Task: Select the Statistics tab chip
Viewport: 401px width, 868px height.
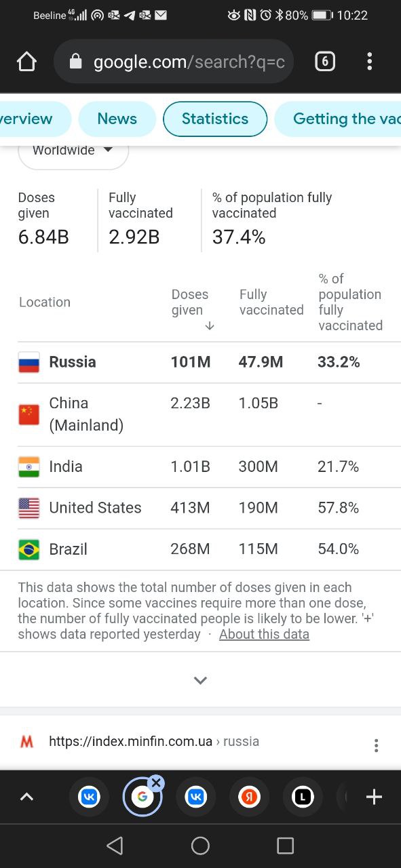Action: [215, 119]
